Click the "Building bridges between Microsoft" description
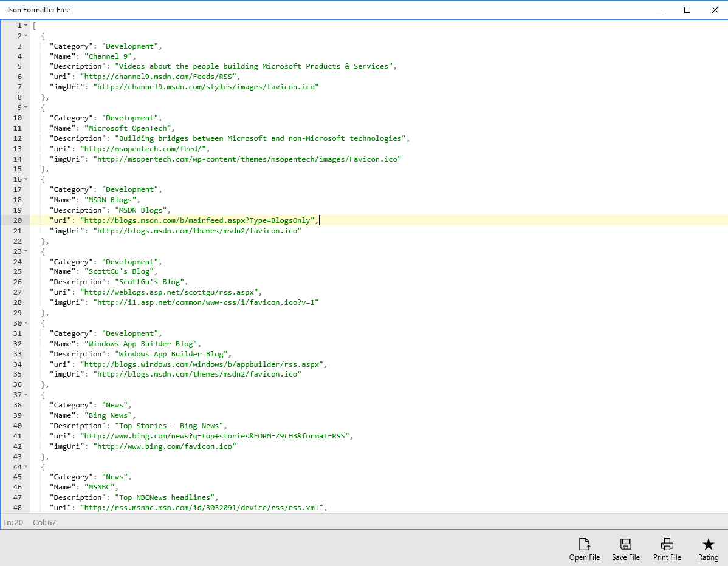This screenshot has height=566, width=728. (260, 138)
